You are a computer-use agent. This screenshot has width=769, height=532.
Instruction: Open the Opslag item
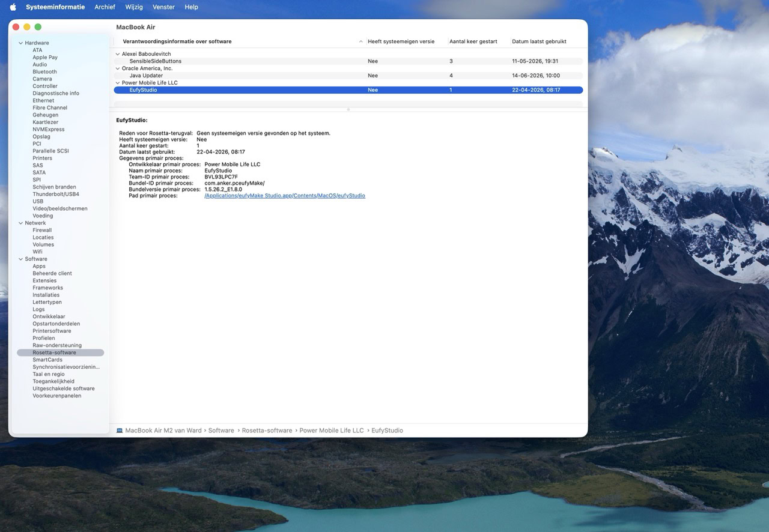tap(41, 137)
